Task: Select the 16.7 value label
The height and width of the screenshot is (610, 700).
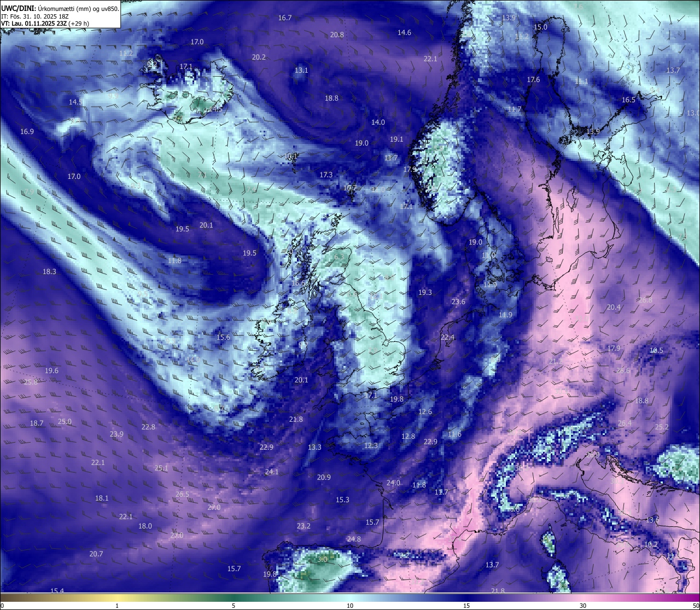Action: click(x=285, y=18)
